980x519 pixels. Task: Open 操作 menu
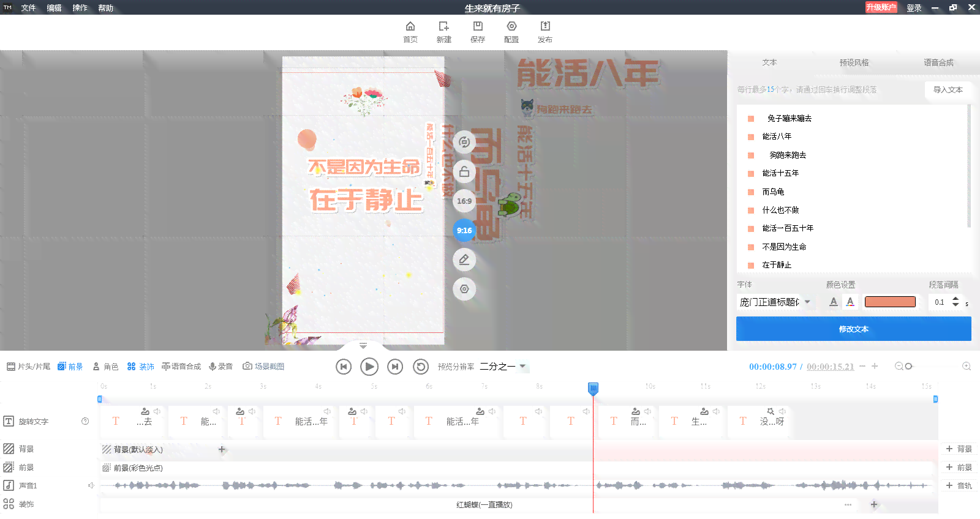(x=80, y=8)
